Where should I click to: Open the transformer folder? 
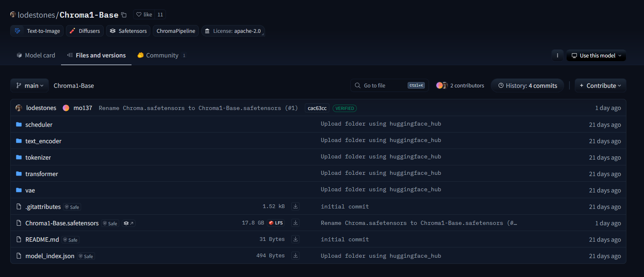point(42,174)
